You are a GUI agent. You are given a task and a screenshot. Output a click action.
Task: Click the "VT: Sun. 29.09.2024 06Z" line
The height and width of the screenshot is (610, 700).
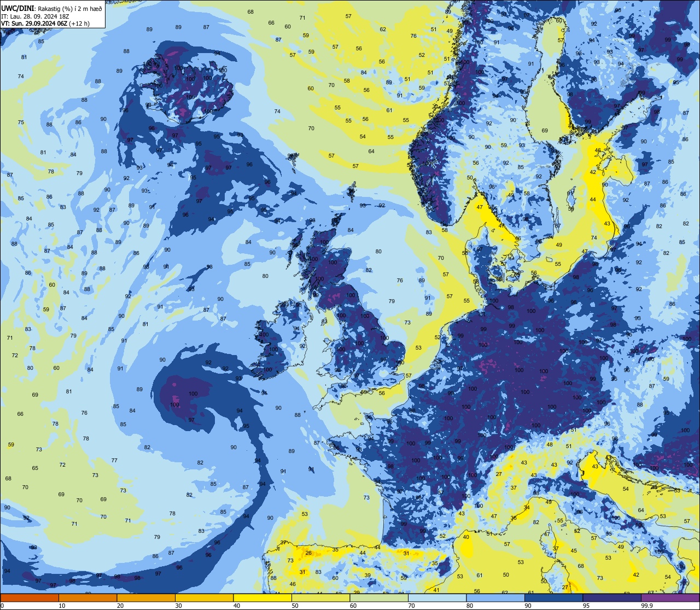pos(34,24)
